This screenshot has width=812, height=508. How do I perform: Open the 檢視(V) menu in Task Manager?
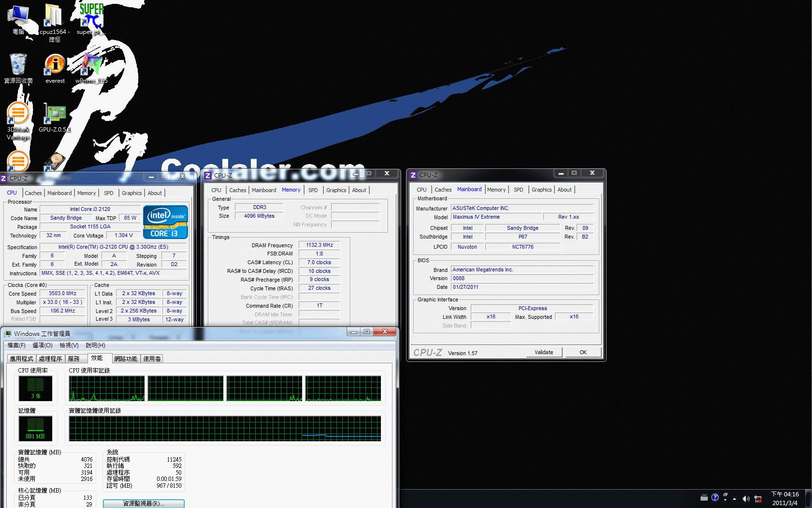69,345
